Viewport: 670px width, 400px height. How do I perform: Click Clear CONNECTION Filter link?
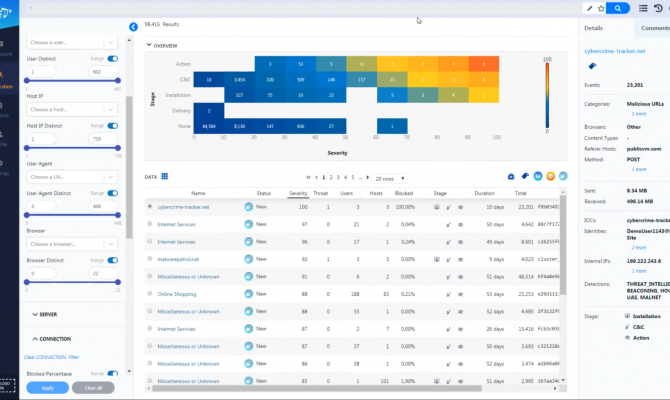[51, 357]
